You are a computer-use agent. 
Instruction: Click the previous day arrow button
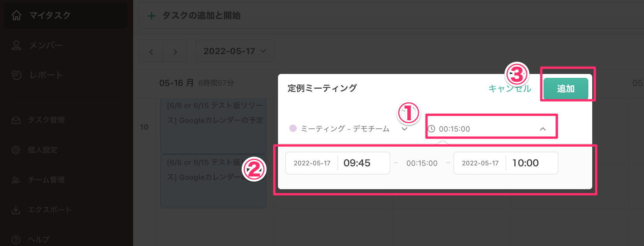click(151, 51)
